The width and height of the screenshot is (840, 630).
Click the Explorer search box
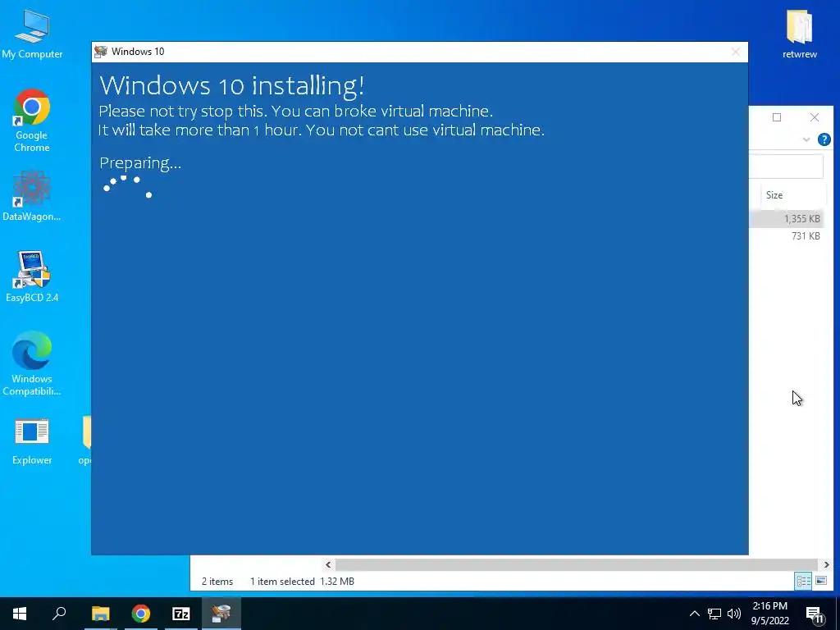(x=786, y=167)
